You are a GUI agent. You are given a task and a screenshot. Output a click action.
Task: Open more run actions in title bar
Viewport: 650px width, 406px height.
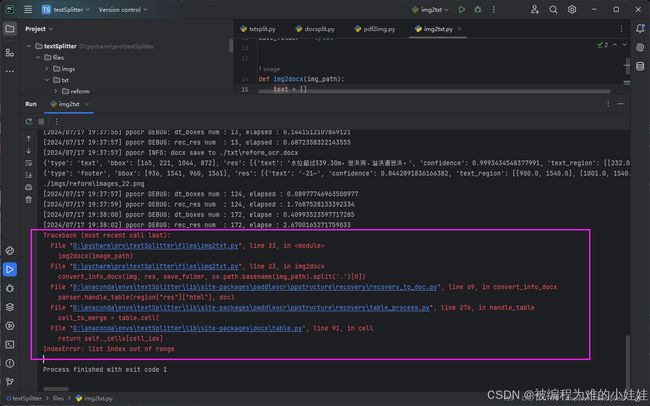[x=493, y=10]
